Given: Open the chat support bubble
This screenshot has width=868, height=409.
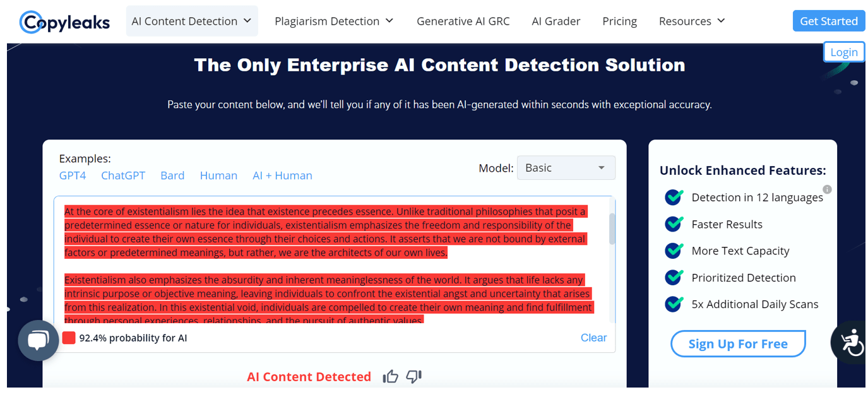Looking at the screenshot, I should 39,341.
